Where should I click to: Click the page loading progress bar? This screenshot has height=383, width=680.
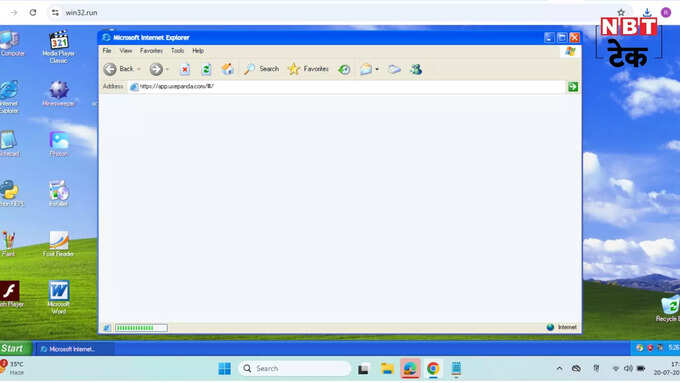141,328
